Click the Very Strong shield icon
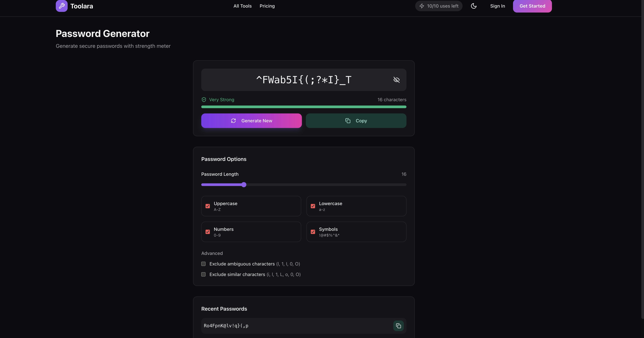 204,100
